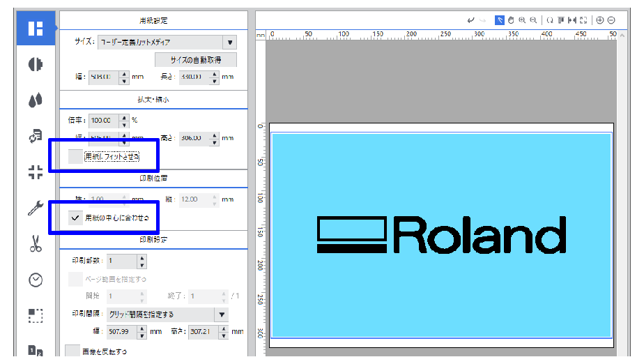Enable 用紙にフィットさせる checkbox
644x364 pixels.
[75, 156]
